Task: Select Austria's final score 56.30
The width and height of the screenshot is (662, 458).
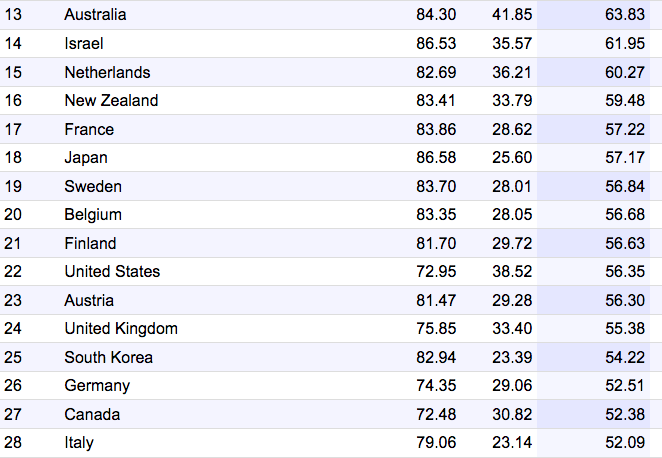Action: pos(625,300)
